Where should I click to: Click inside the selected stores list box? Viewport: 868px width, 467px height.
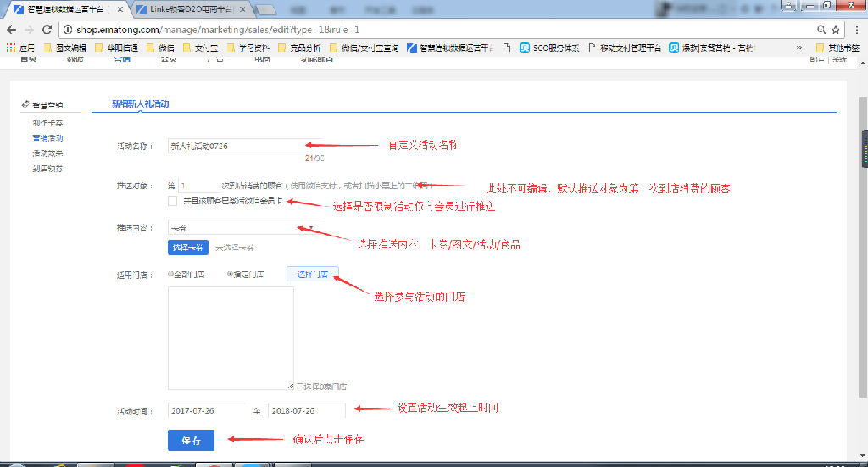pos(231,338)
